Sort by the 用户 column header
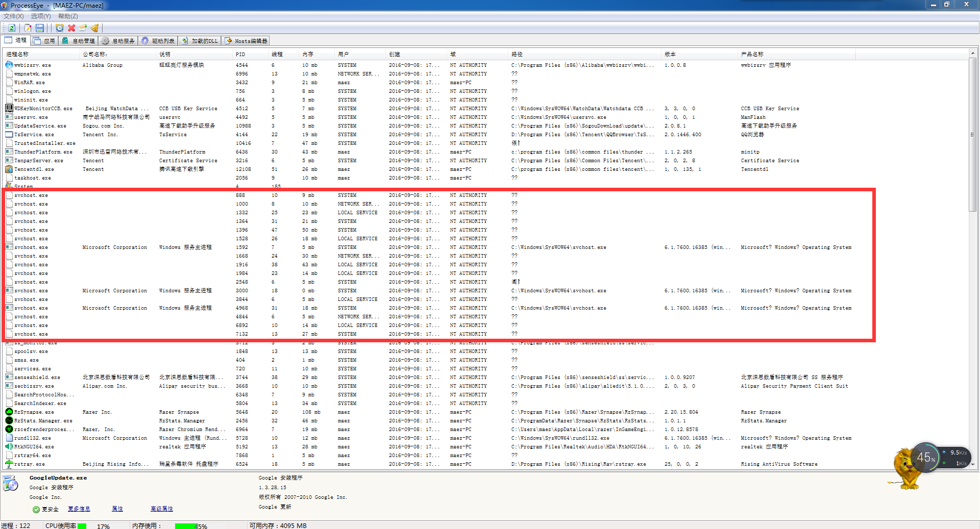This screenshot has height=529, width=980. (360, 54)
